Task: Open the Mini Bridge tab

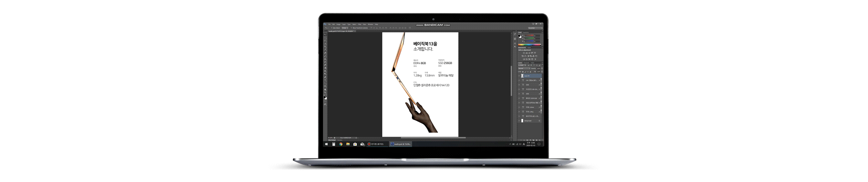Action: coord(332,140)
